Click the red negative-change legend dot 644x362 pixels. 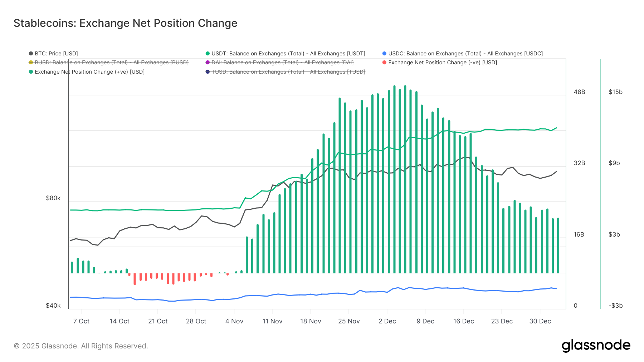pos(385,63)
